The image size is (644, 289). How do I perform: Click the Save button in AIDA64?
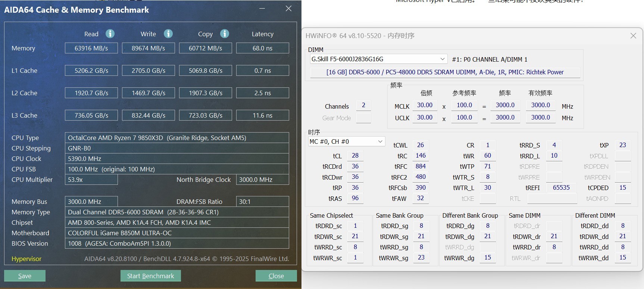[x=25, y=276]
